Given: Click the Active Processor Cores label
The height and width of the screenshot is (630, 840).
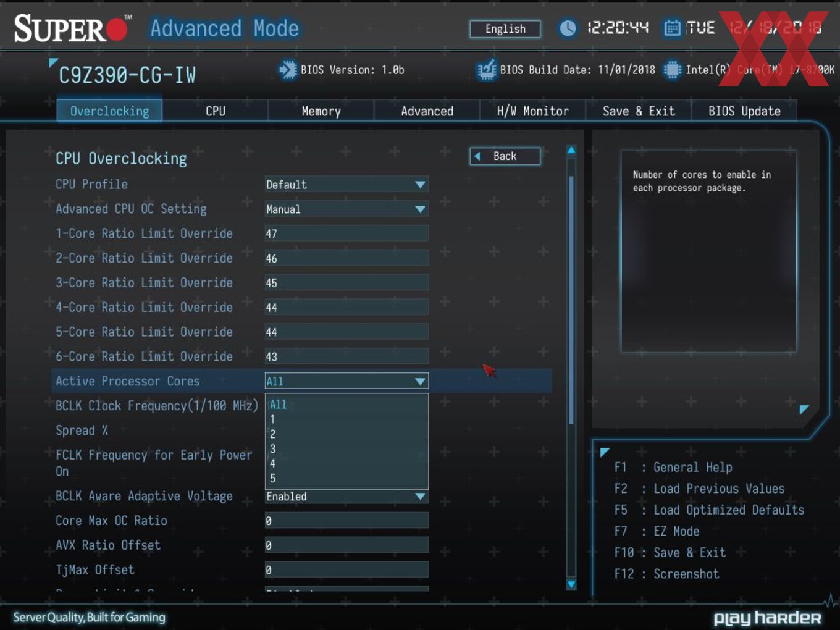Looking at the screenshot, I should pos(128,381).
